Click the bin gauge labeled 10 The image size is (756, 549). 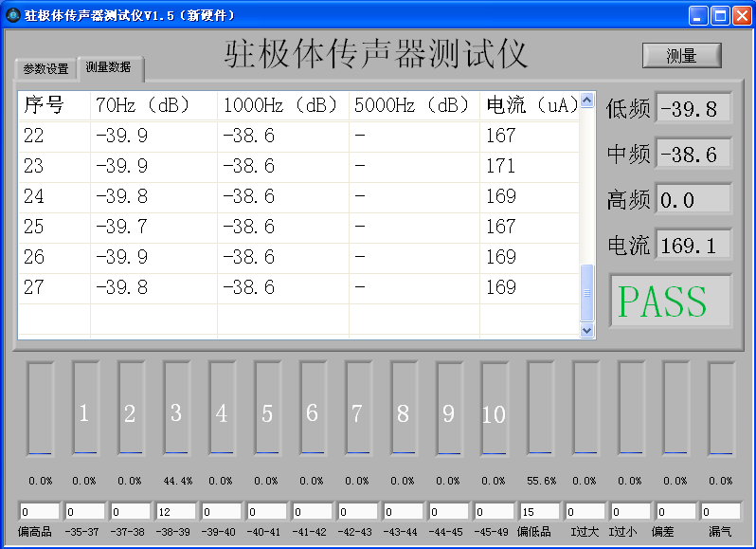[494, 409]
